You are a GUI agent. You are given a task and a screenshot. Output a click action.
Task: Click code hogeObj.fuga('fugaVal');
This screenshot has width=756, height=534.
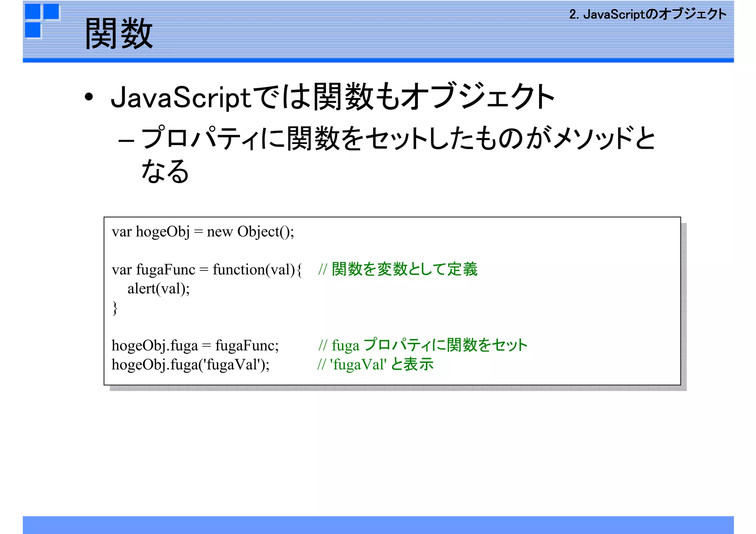click(x=191, y=365)
